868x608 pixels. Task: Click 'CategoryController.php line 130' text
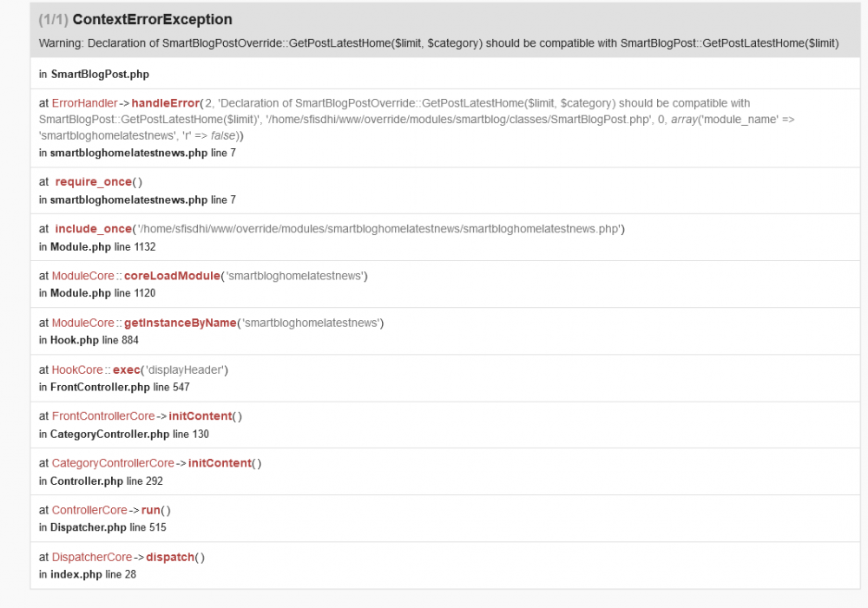point(129,435)
